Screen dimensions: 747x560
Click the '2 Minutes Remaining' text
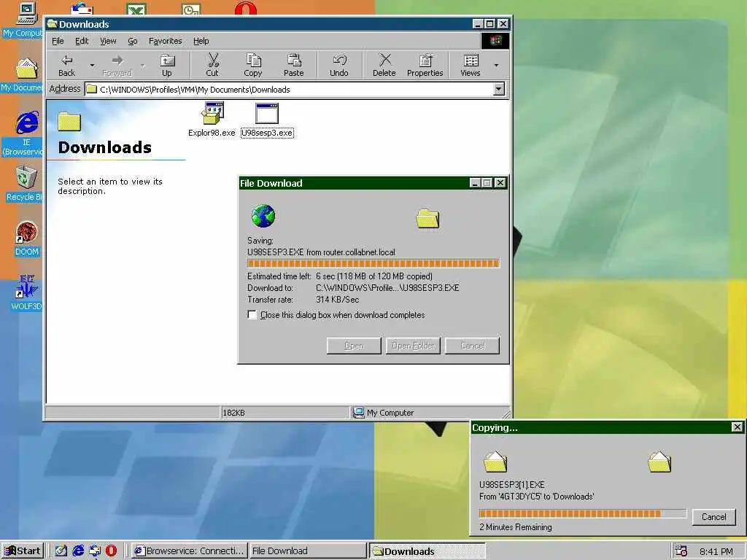pos(516,527)
